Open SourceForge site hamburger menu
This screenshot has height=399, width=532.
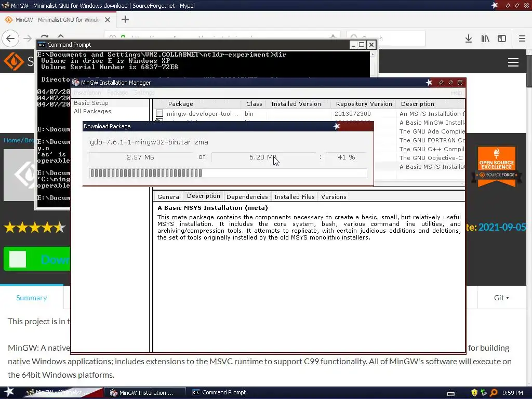[513, 62]
